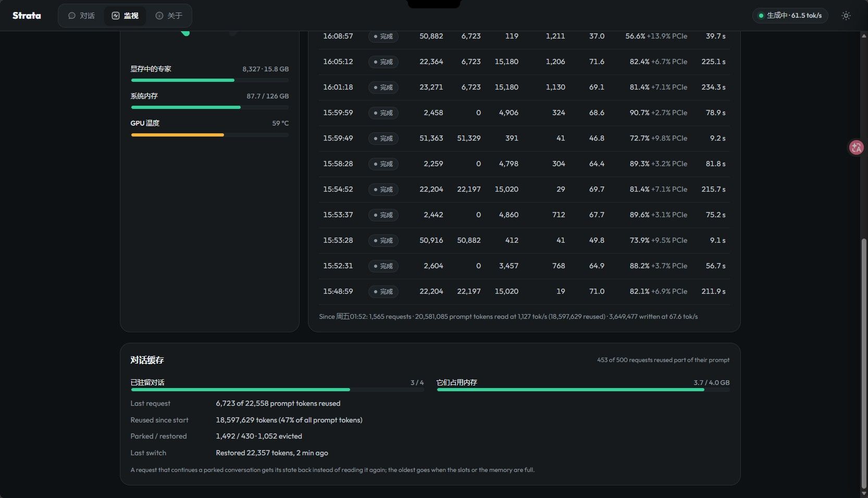Open the 关于 tab

pos(169,16)
